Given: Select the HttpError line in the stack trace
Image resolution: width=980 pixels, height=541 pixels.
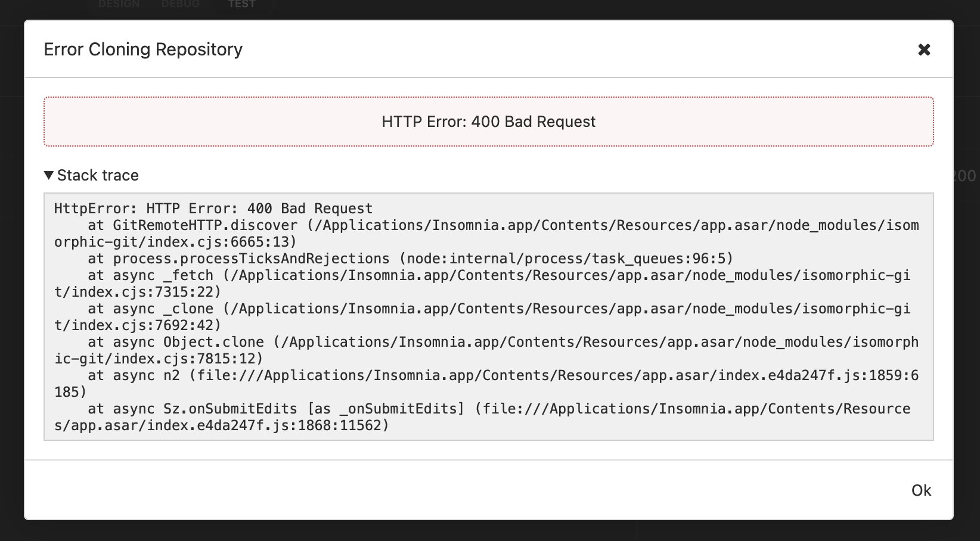Looking at the screenshot, I should click(213, 208).
